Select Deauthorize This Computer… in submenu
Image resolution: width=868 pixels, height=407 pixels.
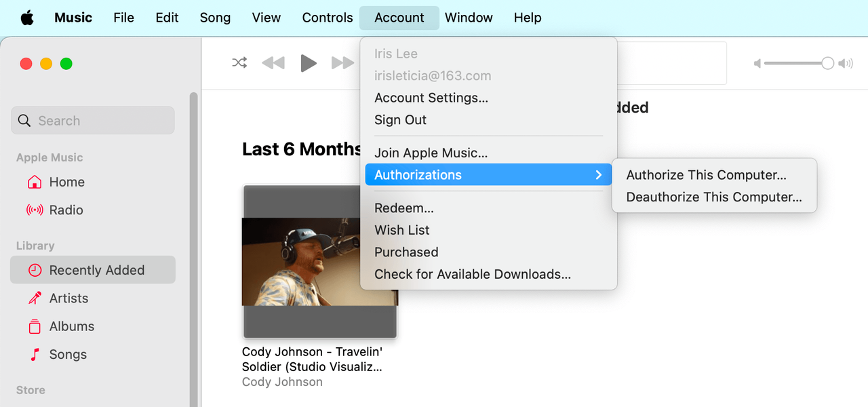(x=714, y=197)
